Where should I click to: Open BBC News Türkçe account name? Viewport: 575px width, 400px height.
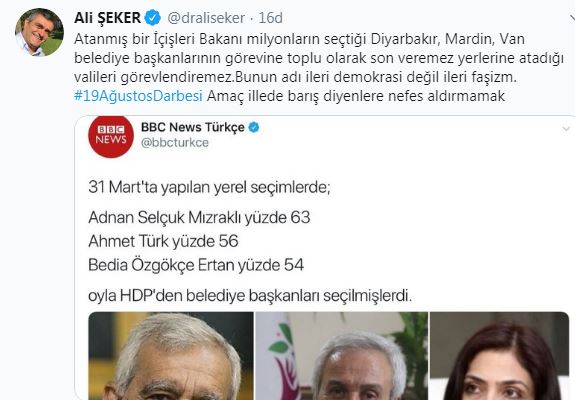coord(193,127)
